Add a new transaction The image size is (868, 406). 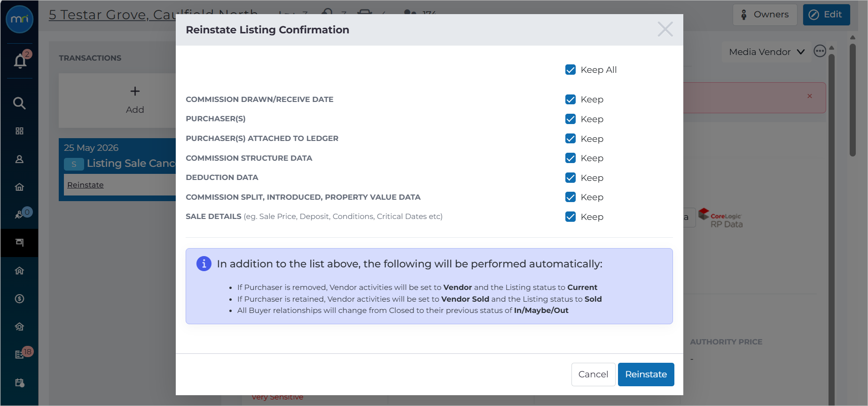tap(135, 100)
